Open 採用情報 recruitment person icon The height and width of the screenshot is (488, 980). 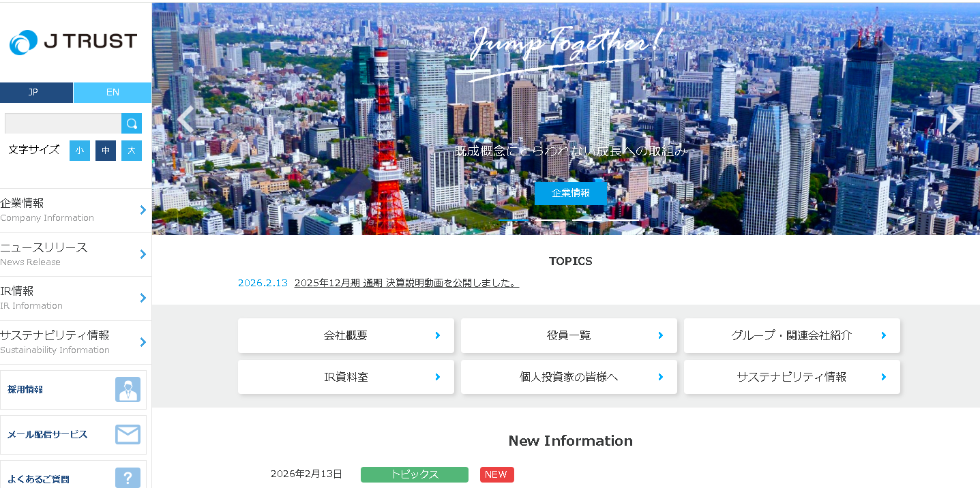[128, 390]
